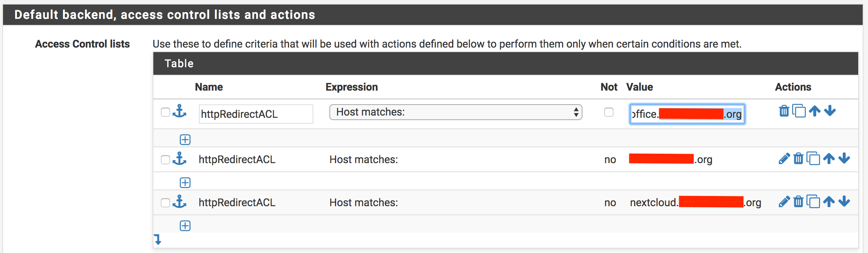This screenshot has width=868, height=253.
Task: Edit the second httpRedirectACL row
Action: [x=784, y=159]
